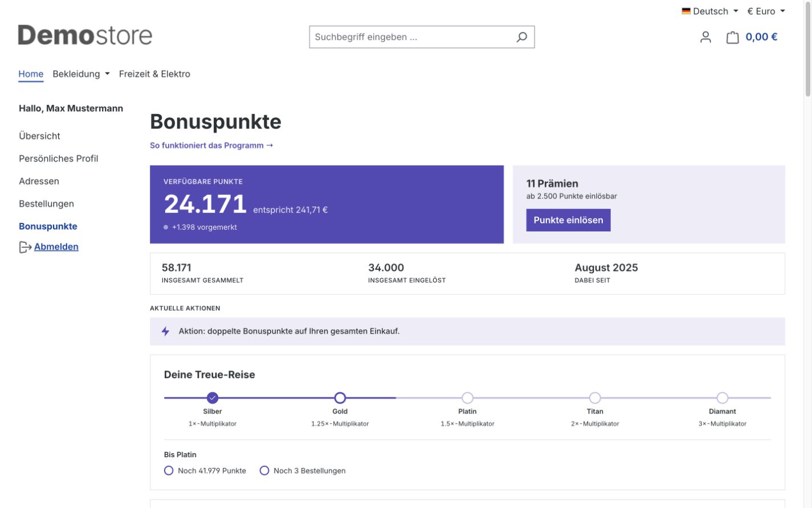Click the logout door icon beside Abmelden

coord(25,247)
